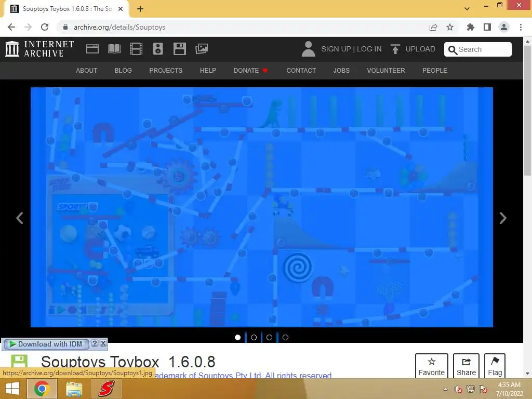Click the search magnifier icon
This screenshot has height=399, width=532.
[453, 50]
